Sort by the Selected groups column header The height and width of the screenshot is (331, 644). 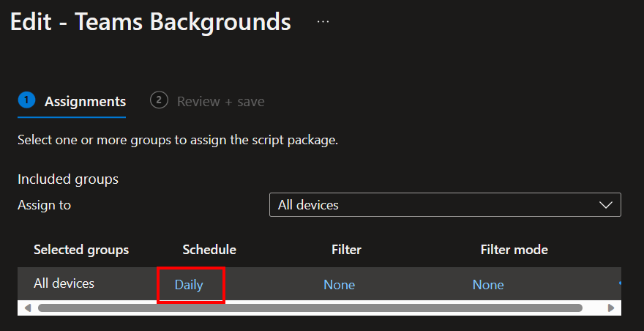(x=81, y=250)
